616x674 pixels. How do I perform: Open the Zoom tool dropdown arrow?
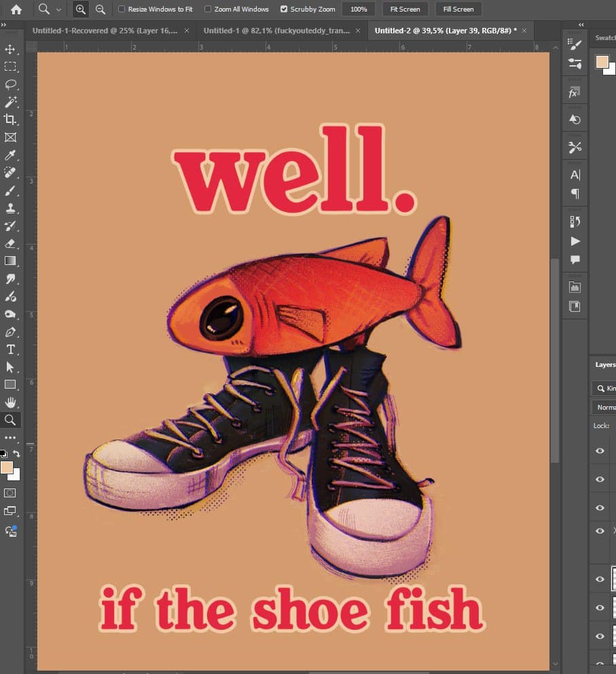(60, 9)
